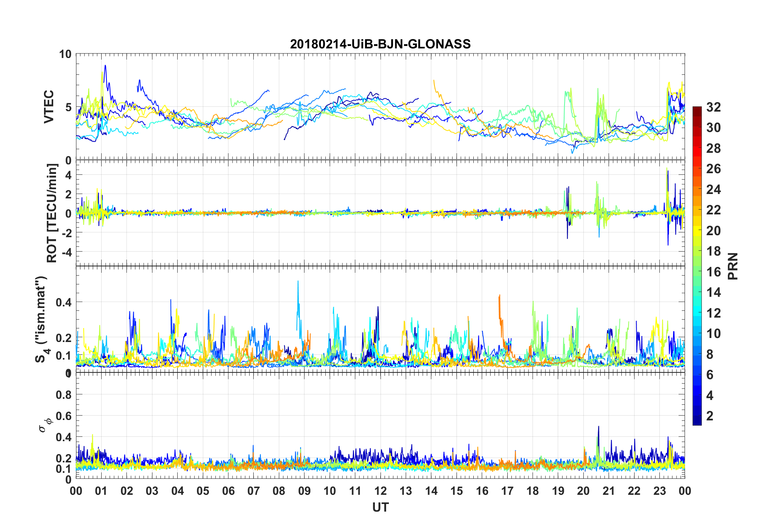Click the PRN colorbar gradient strip

pos(697,266)
